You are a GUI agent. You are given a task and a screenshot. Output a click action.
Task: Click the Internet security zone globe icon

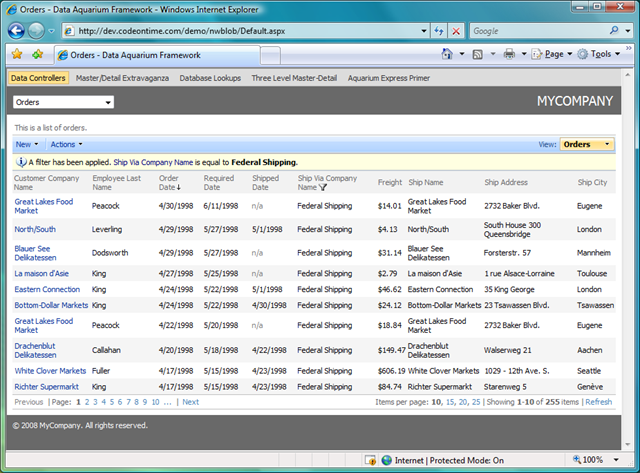pos(387,460)
